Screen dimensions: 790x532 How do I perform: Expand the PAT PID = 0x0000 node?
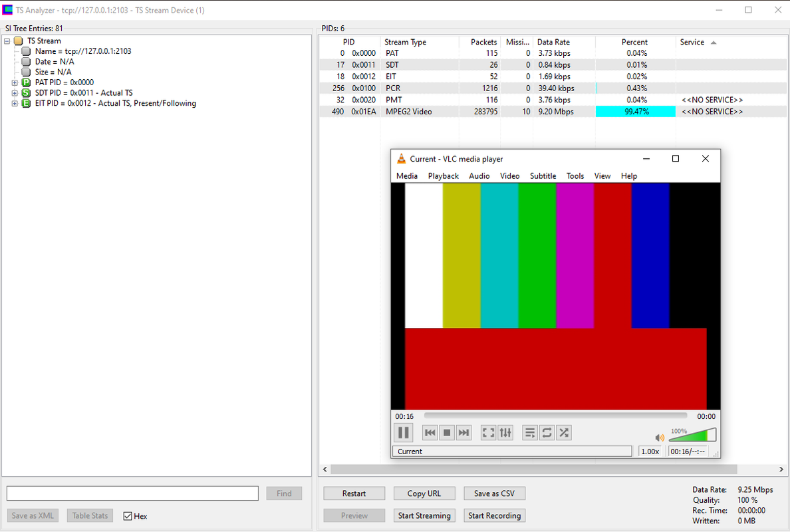coord(15,82)
